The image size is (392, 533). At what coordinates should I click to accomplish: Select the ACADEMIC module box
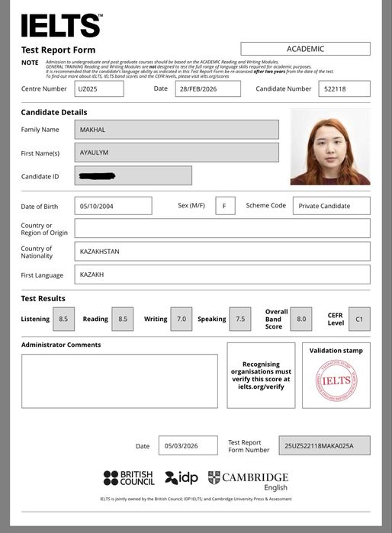[305, 49]
